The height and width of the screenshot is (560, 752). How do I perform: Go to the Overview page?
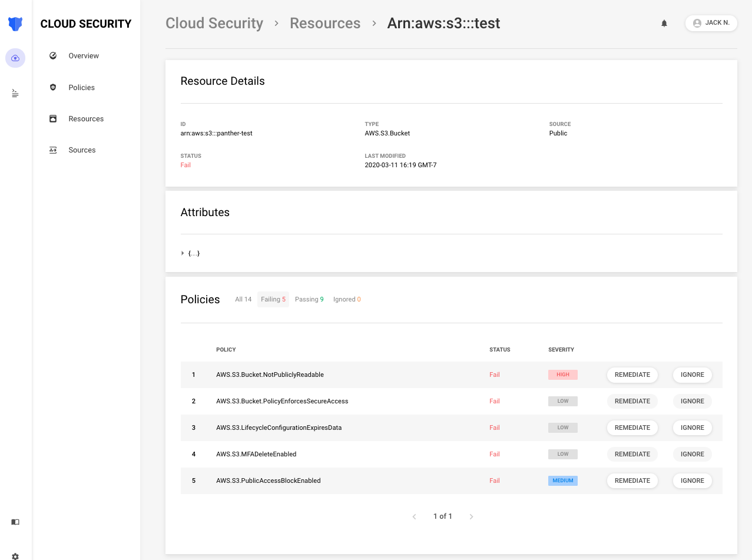click(84, 56)
